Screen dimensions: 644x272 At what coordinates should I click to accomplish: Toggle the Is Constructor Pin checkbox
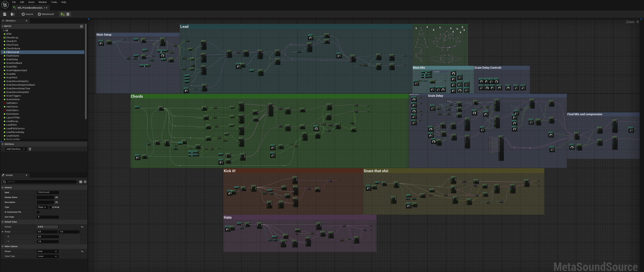click(x=38, y=212)
